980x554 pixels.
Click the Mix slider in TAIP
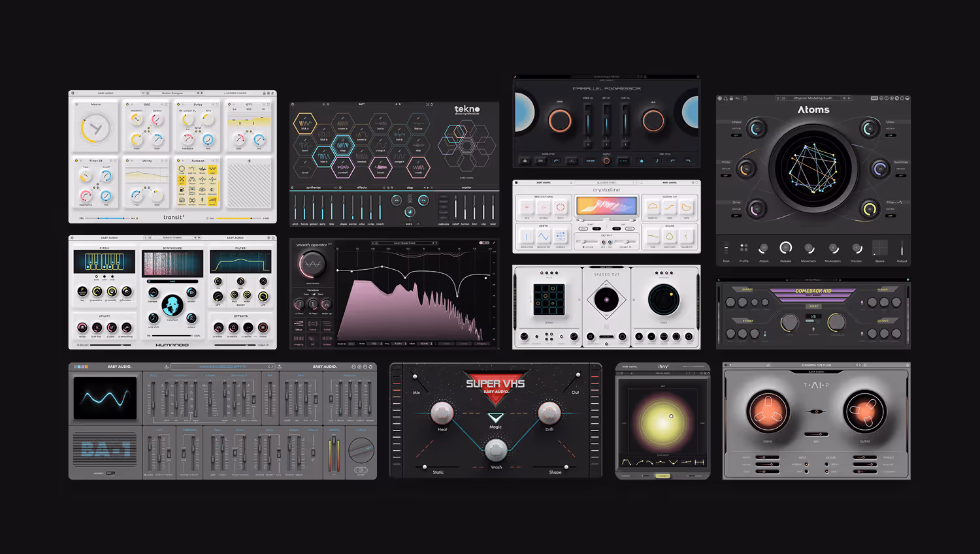[817, 434]
